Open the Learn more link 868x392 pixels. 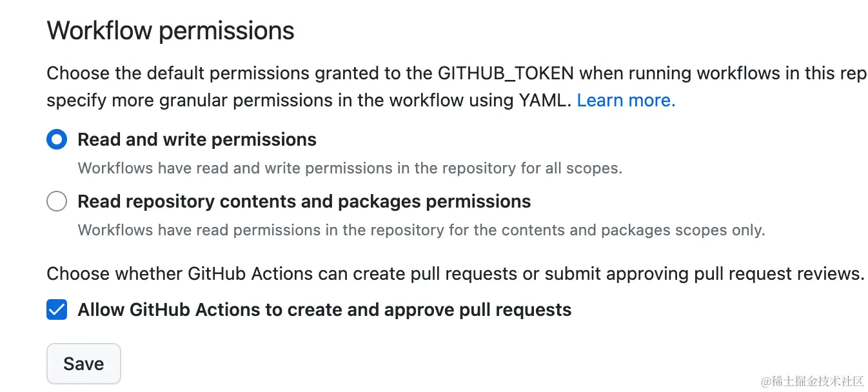(x=626, y=101)
